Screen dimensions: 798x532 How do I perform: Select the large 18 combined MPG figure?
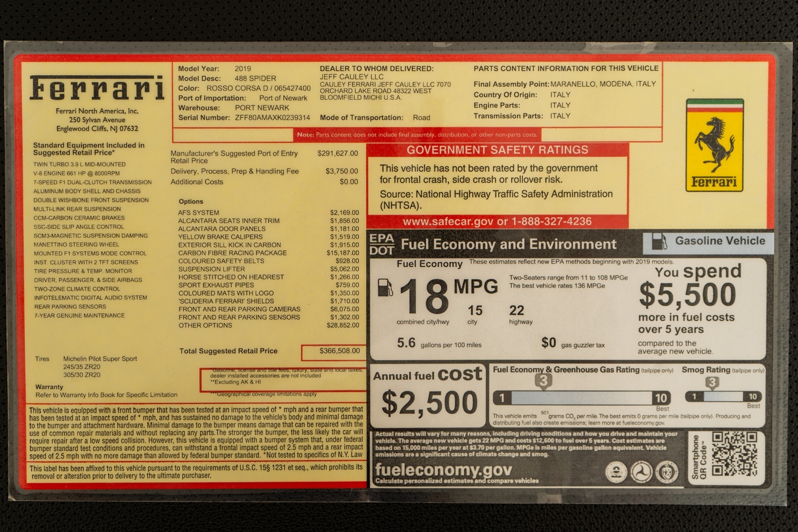(x=424, y=296)
